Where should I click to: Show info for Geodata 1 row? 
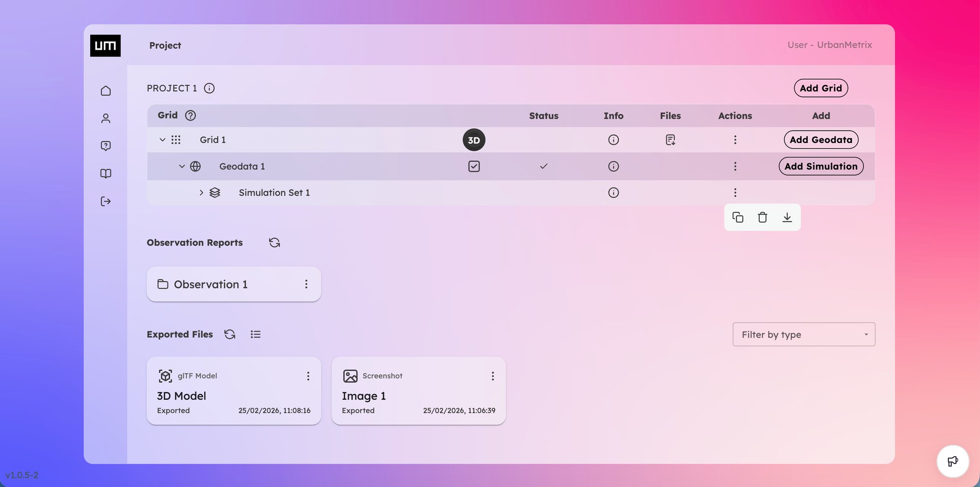click(613, 166)
